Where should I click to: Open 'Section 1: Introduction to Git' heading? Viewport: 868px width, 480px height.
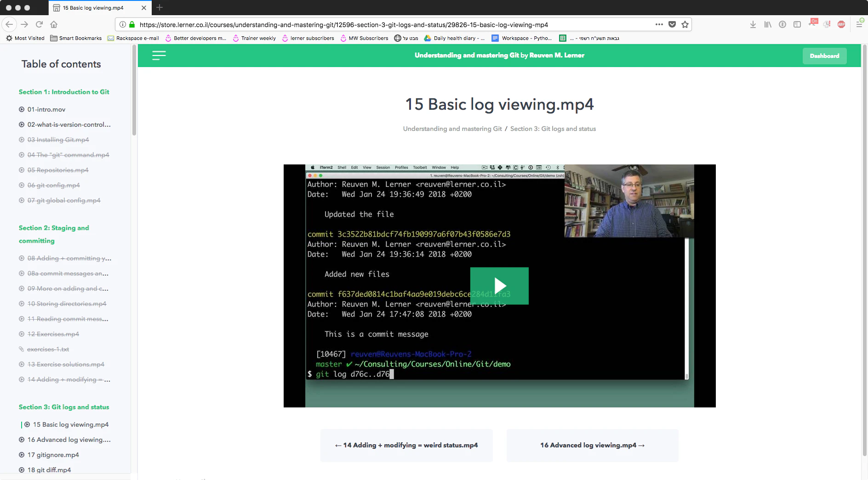tap(64, 92)
